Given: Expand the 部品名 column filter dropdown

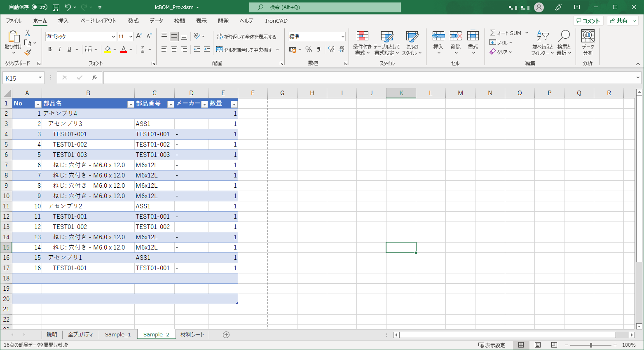Looking at the screenshot, I should [x=131, y=104].
